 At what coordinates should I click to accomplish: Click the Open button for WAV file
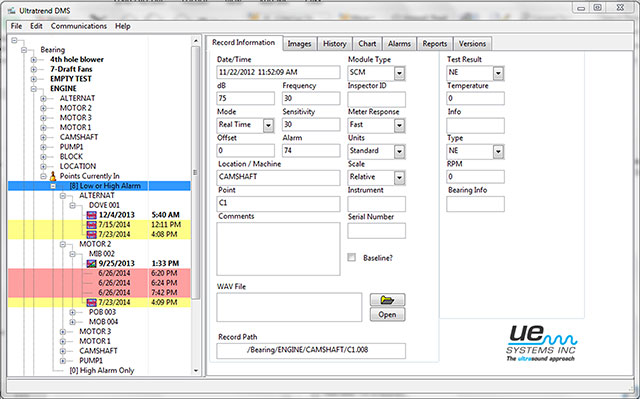click(x=387, y=315)
